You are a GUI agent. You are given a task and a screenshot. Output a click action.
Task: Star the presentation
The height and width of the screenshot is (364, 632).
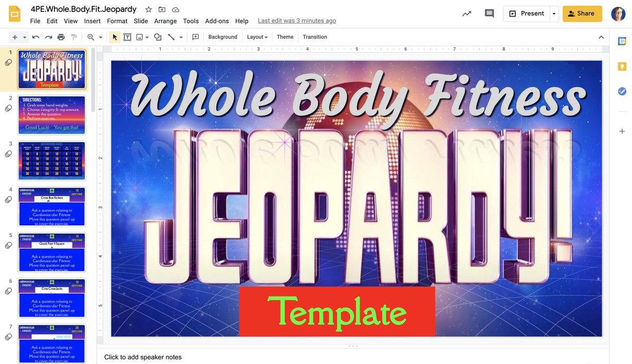(149, 9)
